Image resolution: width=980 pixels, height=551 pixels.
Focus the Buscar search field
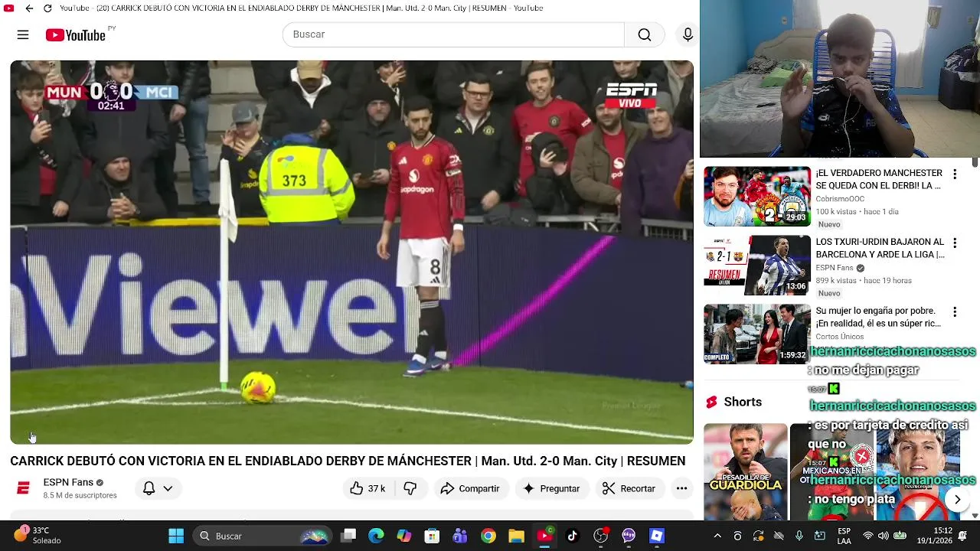click(453, 34)
